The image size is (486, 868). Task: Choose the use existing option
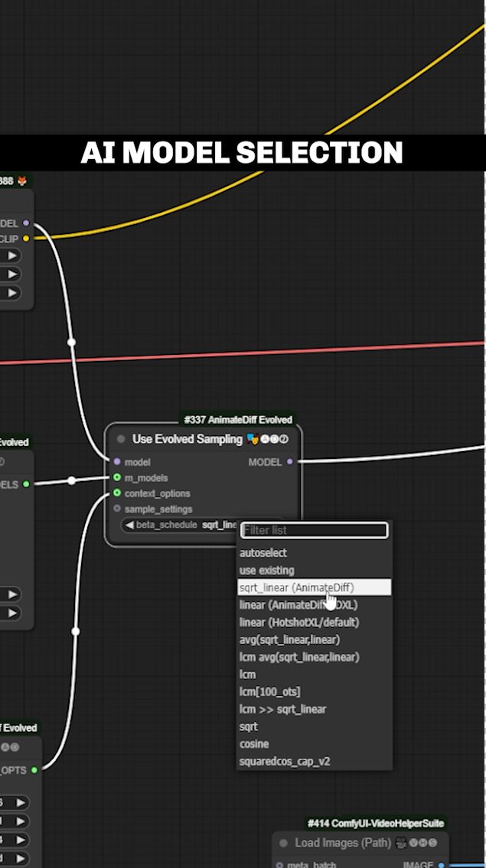pyautogui.click(x=266, y=571)
